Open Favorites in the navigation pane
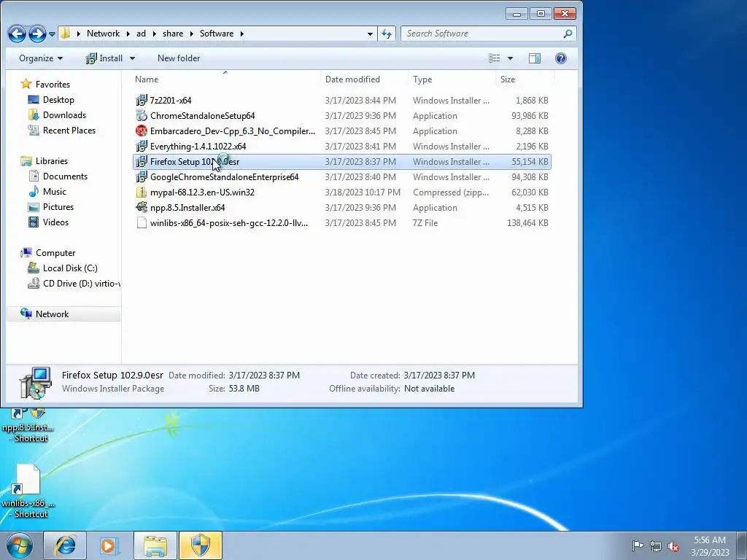 point(53,85)
